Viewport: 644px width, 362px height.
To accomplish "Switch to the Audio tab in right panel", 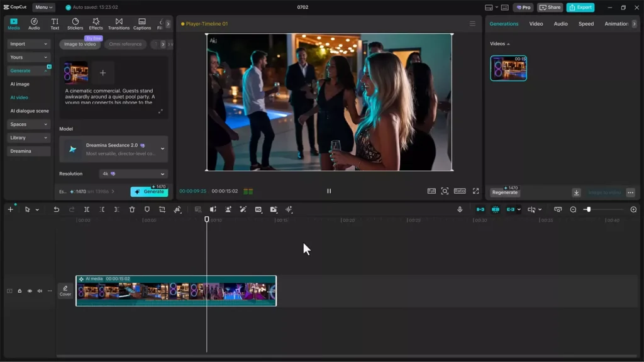I will [560, 24].
